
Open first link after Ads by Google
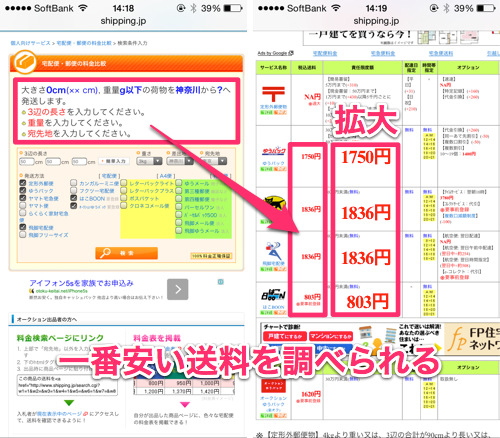click(325, 53)
